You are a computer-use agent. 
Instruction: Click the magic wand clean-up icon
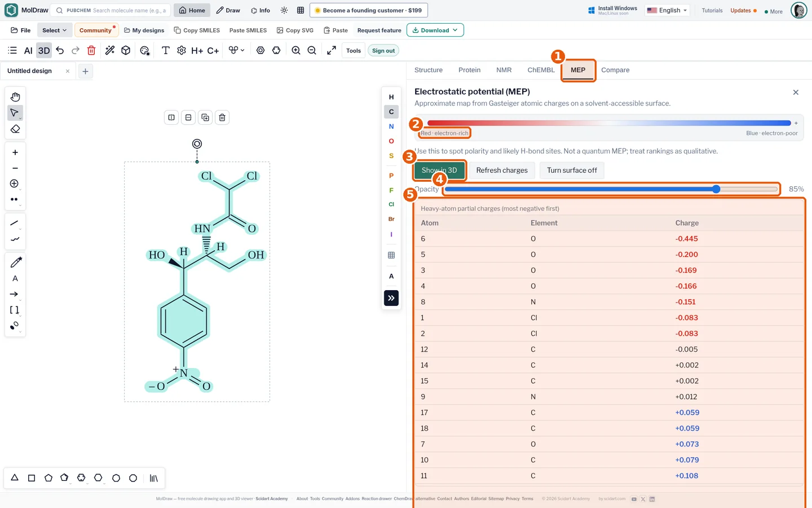point(110,51)
